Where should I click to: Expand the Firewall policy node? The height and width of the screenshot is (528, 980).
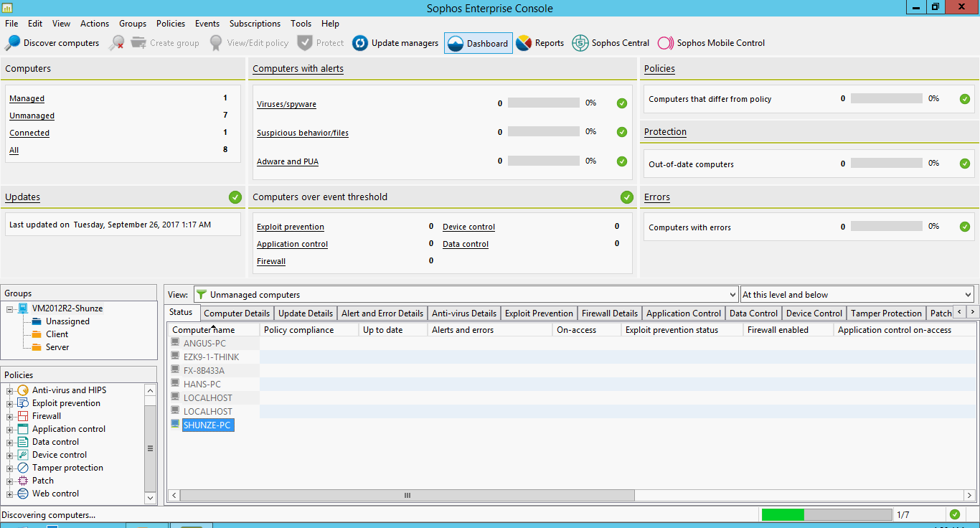[10, 417]
